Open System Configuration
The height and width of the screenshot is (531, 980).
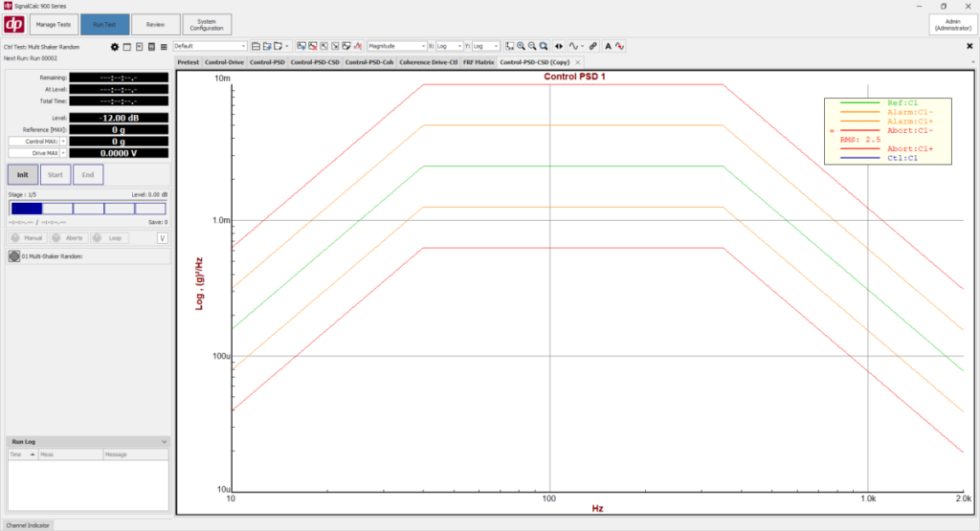(207, 24)
